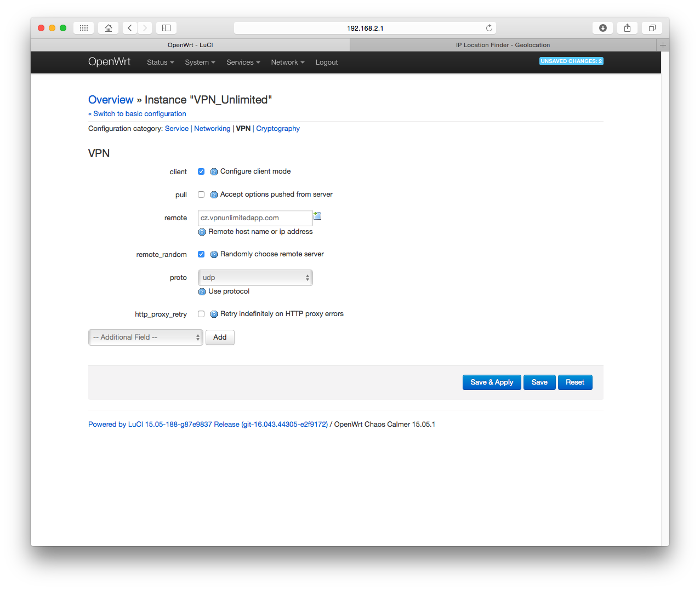Open the proto udp dropdown
The height and width of the screenshot is (590, 700).
[255, 278]
